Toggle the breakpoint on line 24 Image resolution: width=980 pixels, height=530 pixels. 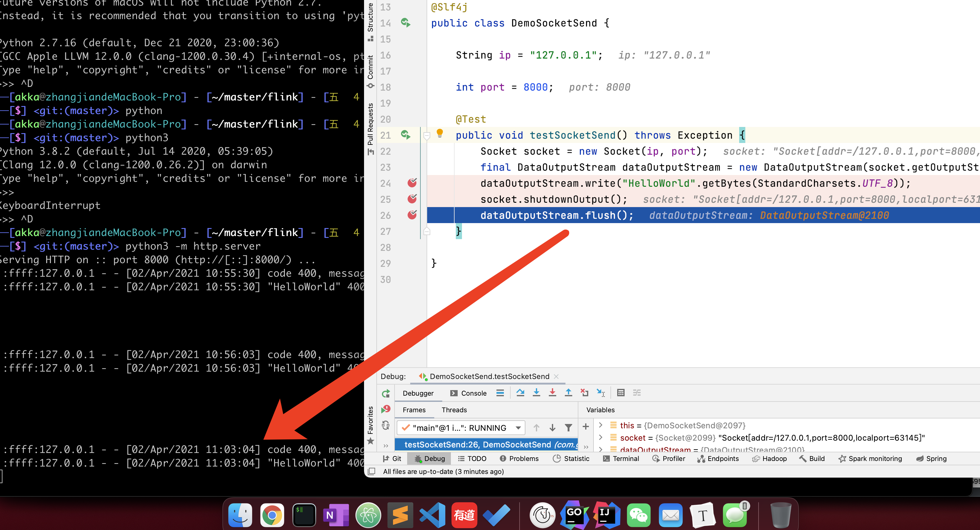pyautogui.click(x=412, y=183)
